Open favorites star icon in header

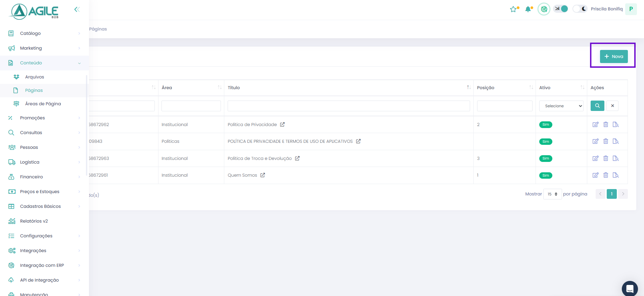point(513,9)
